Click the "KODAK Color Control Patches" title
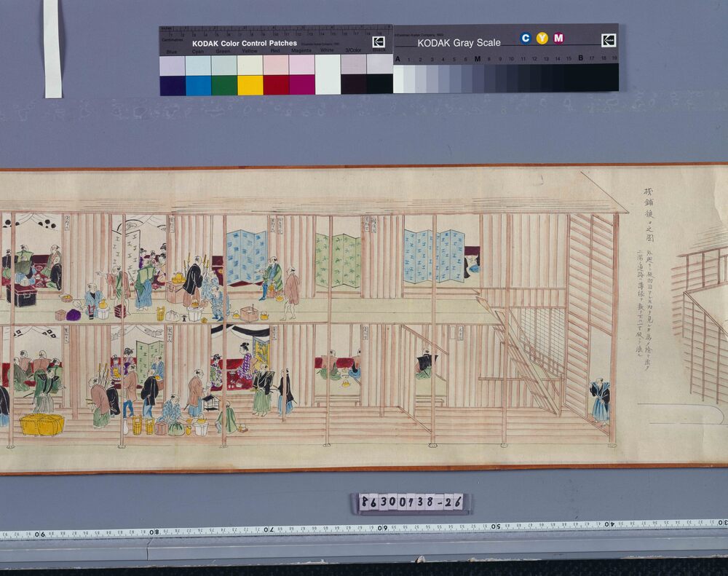The height and width of the screenshot is (576, 728). click(x=245, y=43)
